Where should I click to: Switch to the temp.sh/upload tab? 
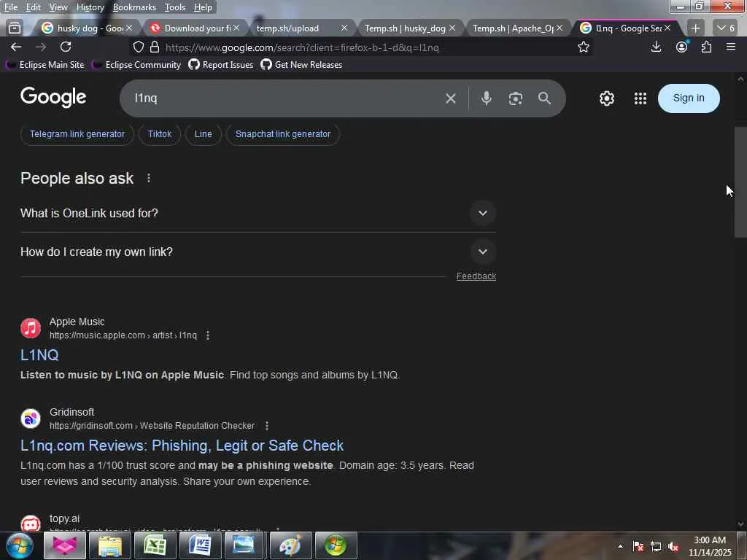[x=295, y=28]
